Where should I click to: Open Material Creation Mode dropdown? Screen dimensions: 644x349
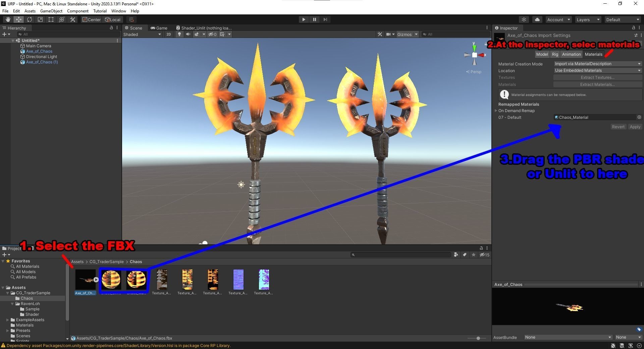597,64
